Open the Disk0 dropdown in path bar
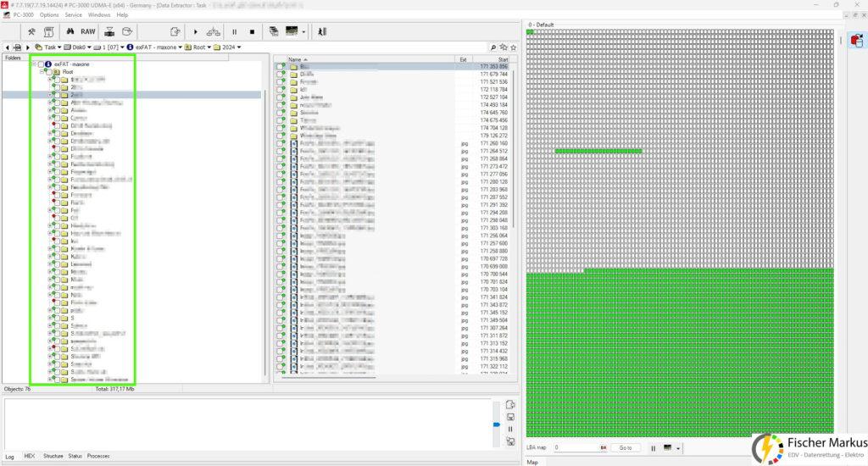The width and height of the screenshot is (868, 466). (x=89, y=47)
